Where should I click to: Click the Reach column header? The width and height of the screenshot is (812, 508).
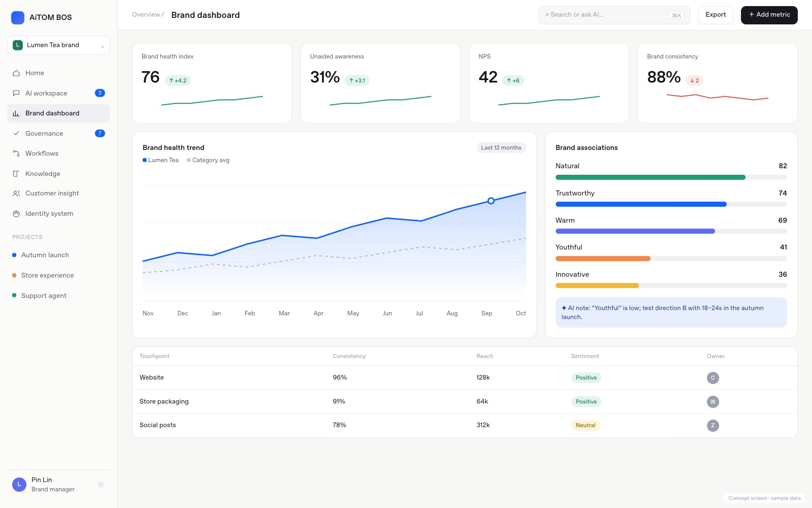[x=485, y=356]
